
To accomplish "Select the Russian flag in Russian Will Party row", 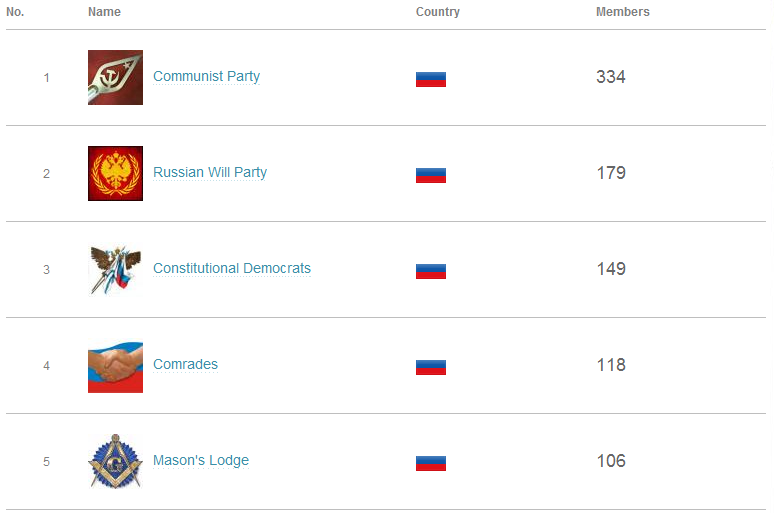I will click(x=431, y=175).
